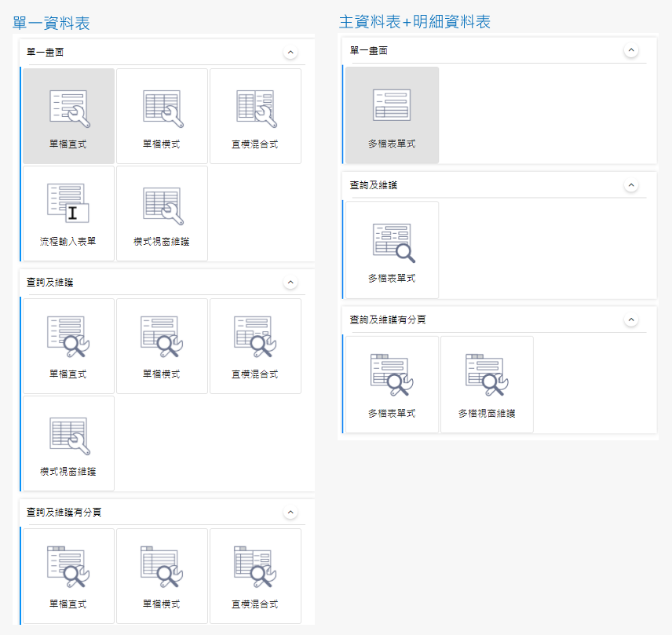
Task: Select 橫式視窗維護 in 單一資料表 查詢及維護
Action: [x=68, y=443]
